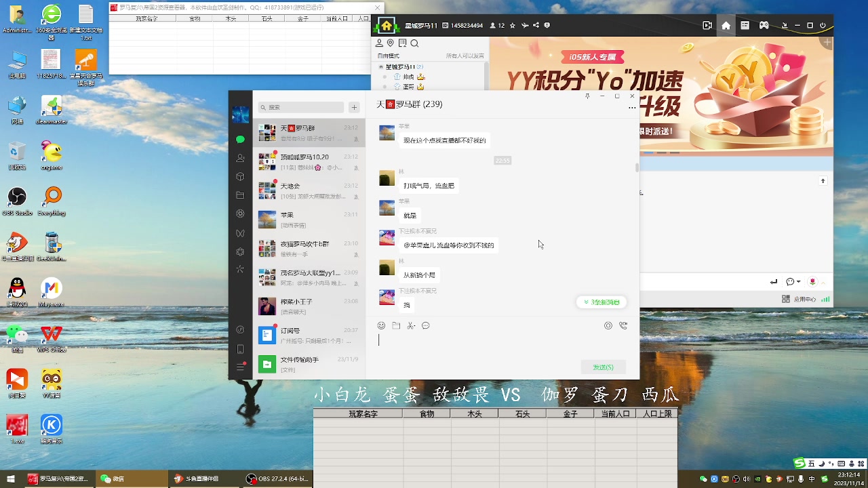Open chat history via the message bubble icon
The width and height of the screenshot is (868, 488).
pyautogui.click(x=426, y=326)
